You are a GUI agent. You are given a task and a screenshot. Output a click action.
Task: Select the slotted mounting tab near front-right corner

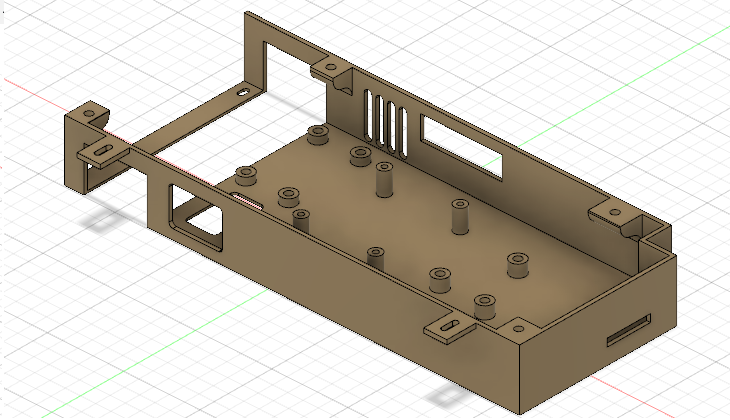(x=449, y=327)
